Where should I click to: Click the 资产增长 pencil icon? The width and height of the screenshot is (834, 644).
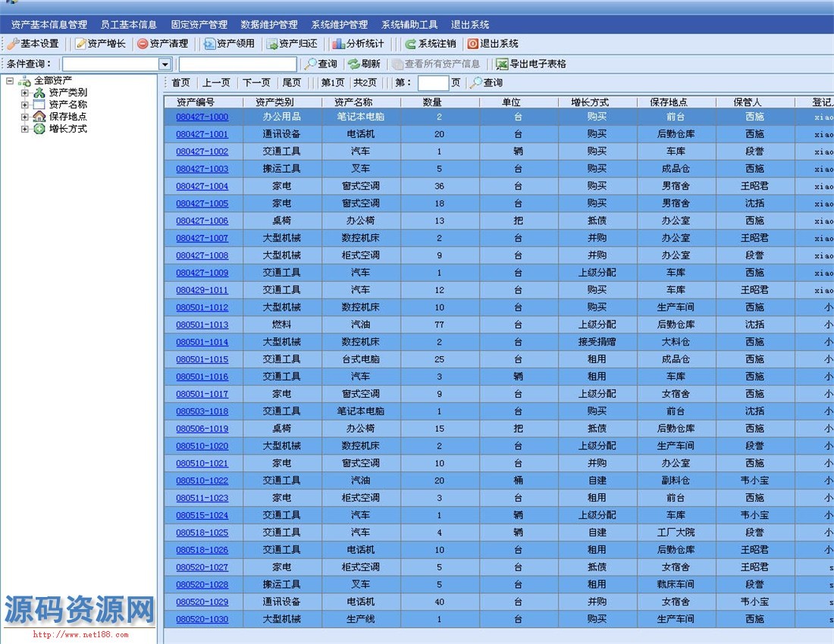80,44
